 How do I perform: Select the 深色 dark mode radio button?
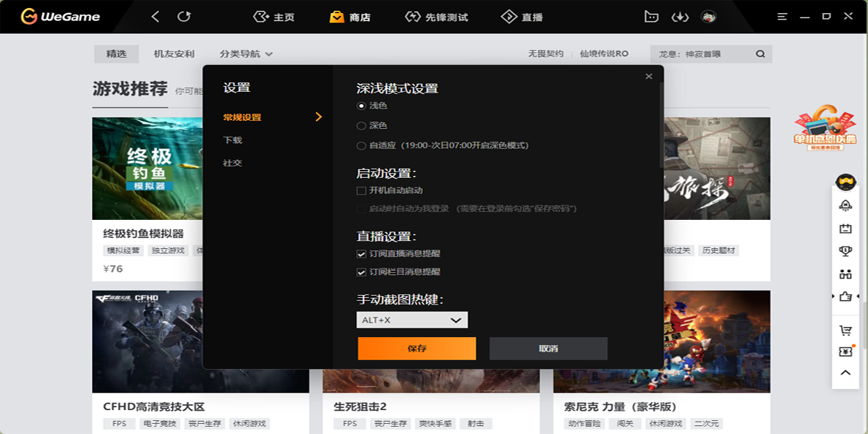(x=362, y=126)
